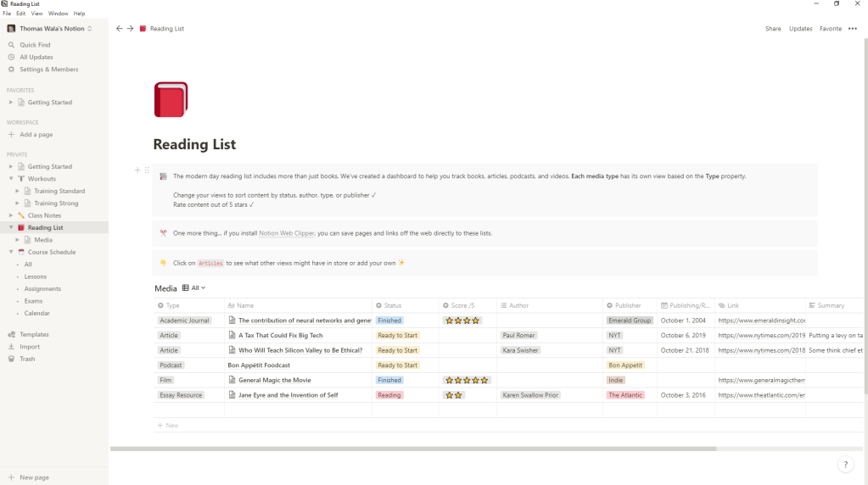Image resolution: width=868 pixels, height=485 pixels.
Task: Collapse the Workouts page tree
Action: pyautogui.click(x=11, y=179)
